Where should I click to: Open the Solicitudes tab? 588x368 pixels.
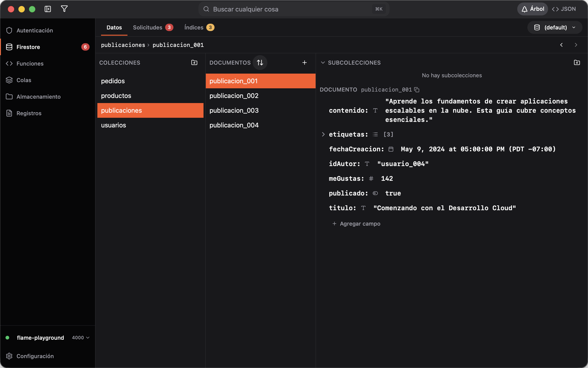pyautogui.click(x=153, y=28)
